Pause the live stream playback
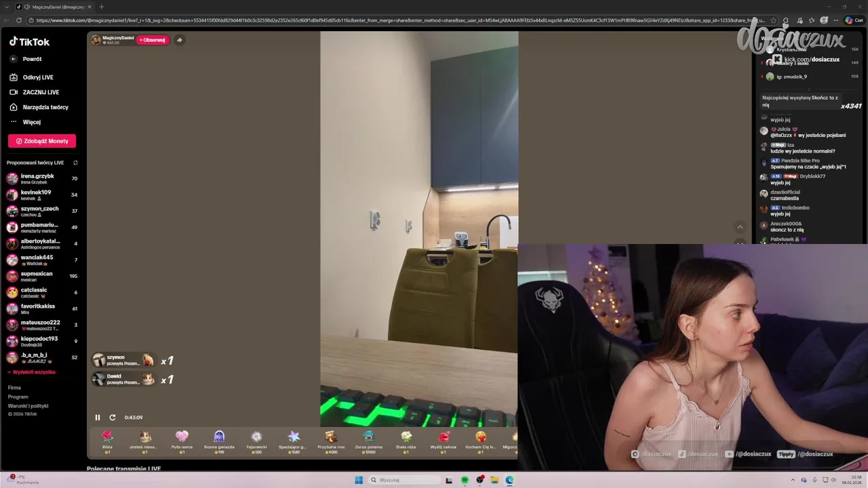Viewport: 868px width, 488px height. point(97,418)
